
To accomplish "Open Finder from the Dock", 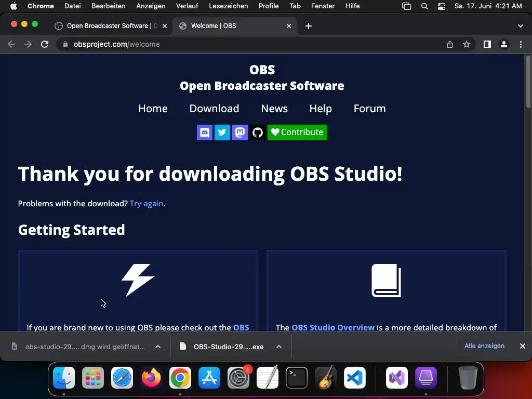I will pos(64,378).
